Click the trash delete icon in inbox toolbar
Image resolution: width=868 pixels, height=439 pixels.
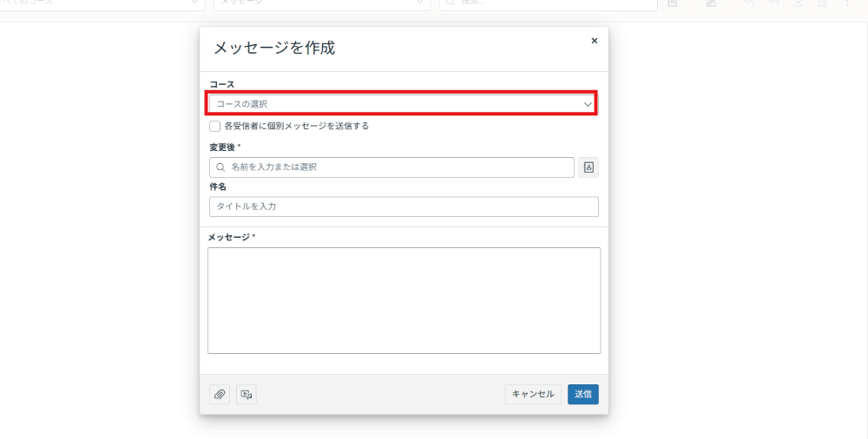[x=822, y=3]
